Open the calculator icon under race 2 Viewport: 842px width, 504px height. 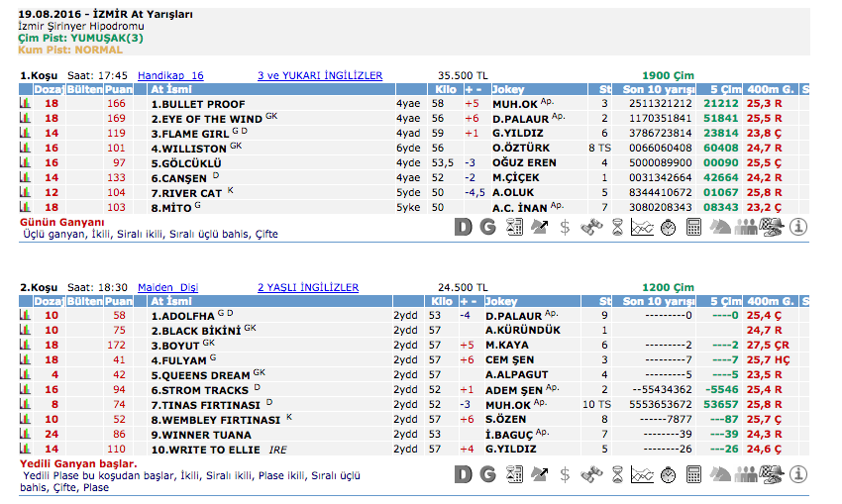[x=694, y=474]
